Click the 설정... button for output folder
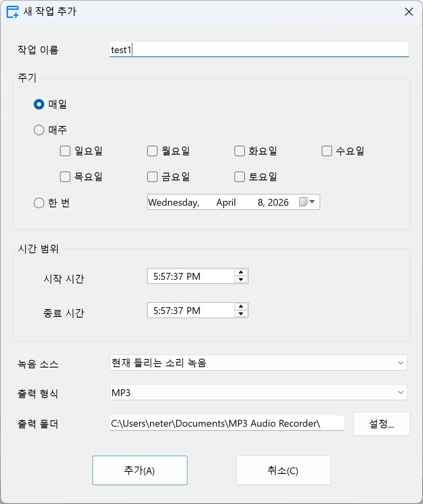Image resolution: width=423 pixels, height=504 pixels. [x=382, y=424]
